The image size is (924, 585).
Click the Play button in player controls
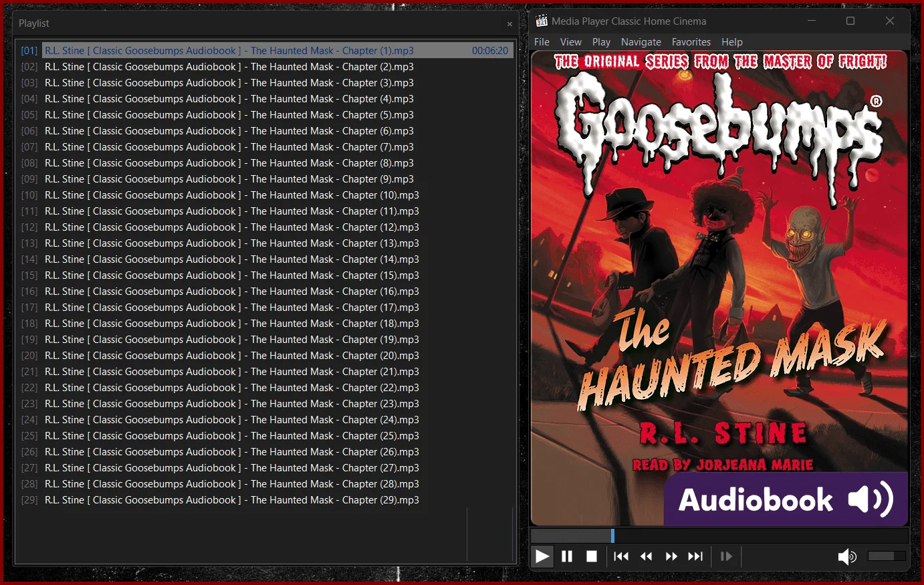tap(542, 556)
